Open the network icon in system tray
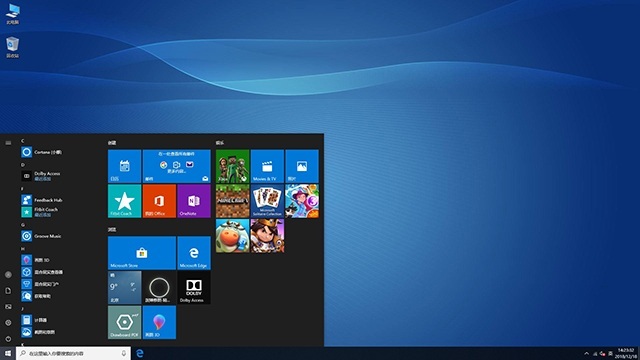This screenshot has height=360, width=640. 595,353
